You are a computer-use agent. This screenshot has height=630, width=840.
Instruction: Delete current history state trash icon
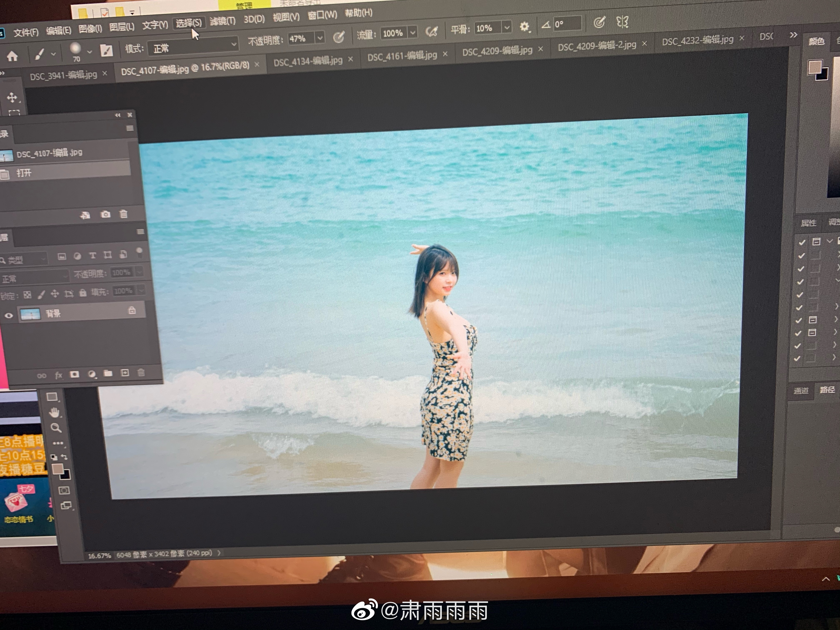[123, 214]
